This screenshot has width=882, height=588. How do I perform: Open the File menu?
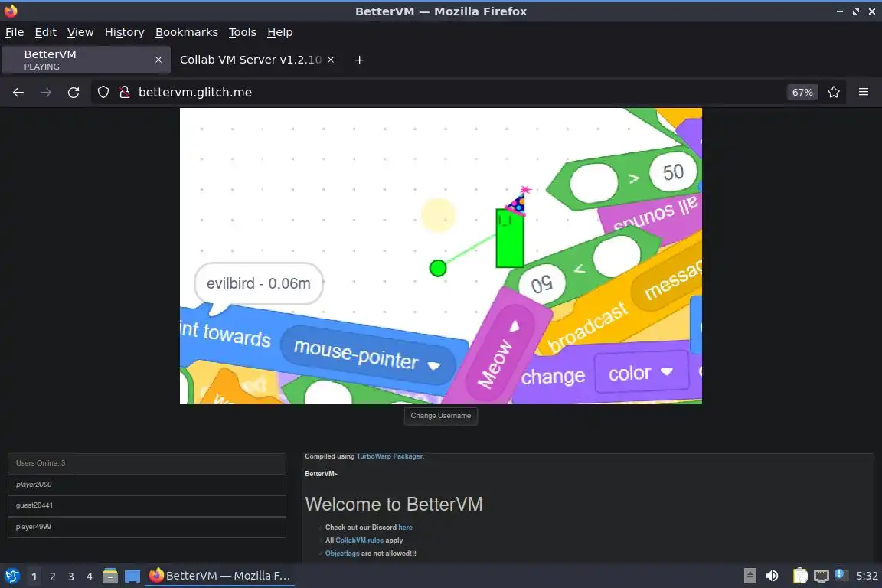tap(15, 32)
